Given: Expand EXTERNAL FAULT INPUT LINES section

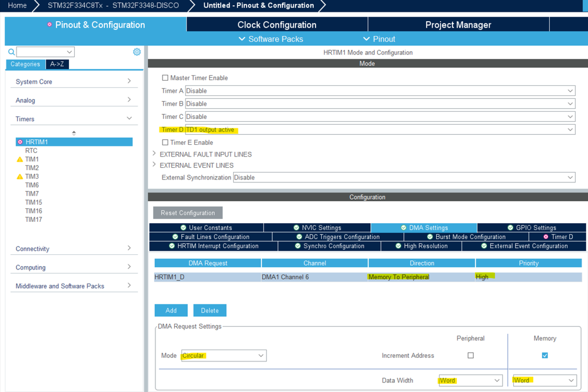Looking at the screenshot, I should coord(154,154).
